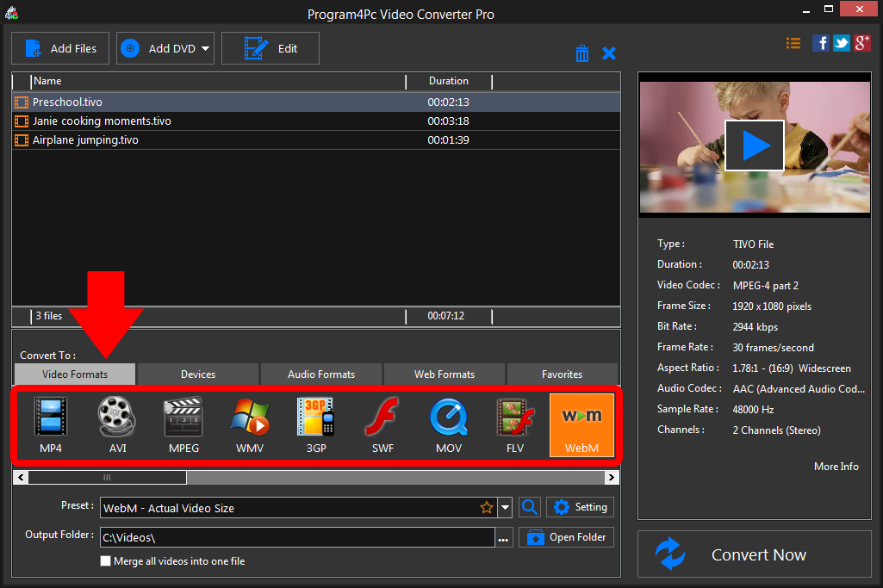Select the WMV format icon
883x588 pixels.
(x=250, y=424)
